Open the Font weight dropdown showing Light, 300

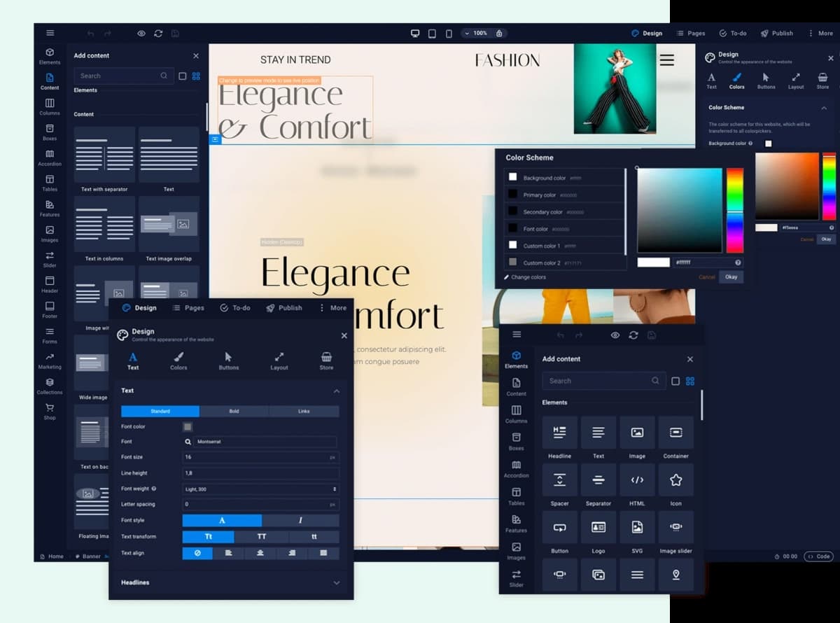click(261, 489)
